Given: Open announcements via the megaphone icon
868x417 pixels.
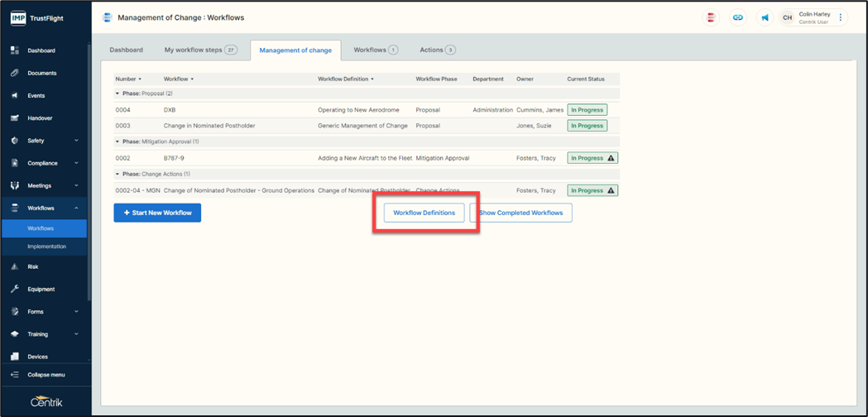Looking at the screenshot, I should coord(765,17).
